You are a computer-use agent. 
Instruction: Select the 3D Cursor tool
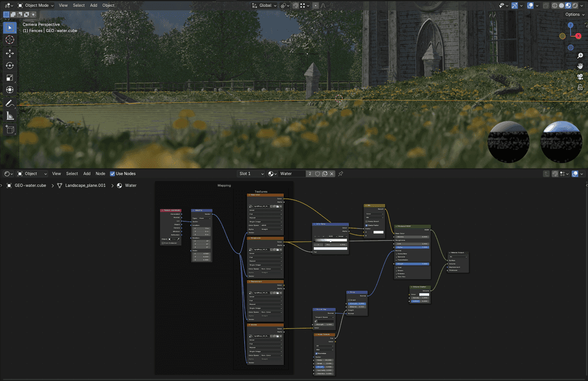tap(9, 40)
